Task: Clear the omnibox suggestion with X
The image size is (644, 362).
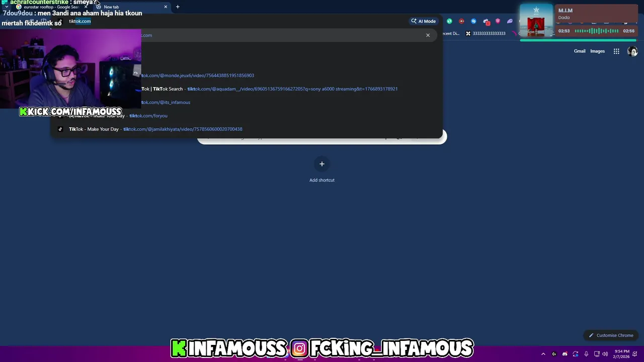Action: pyautogui.click(x=428, y=35)
